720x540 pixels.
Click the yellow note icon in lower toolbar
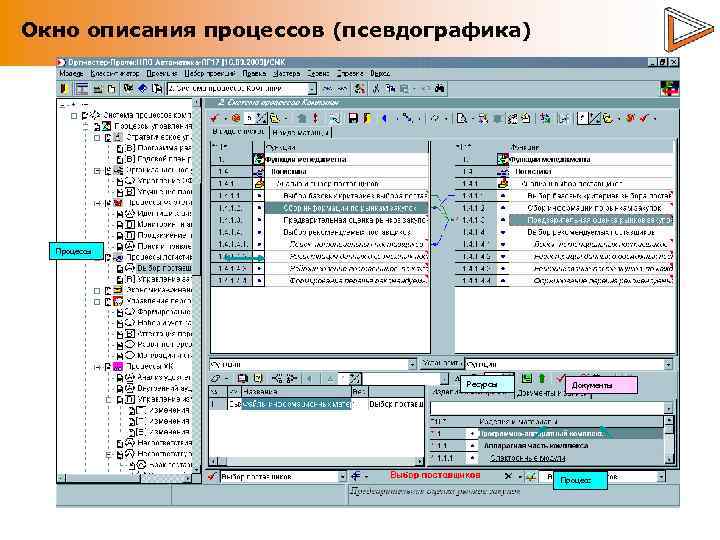click(259, 378)
